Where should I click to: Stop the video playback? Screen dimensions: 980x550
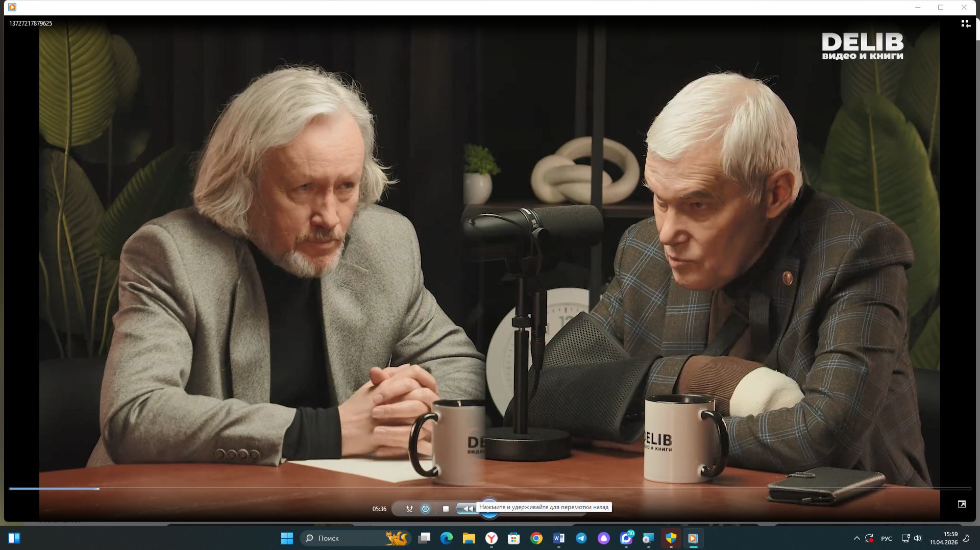coord(446,509)
